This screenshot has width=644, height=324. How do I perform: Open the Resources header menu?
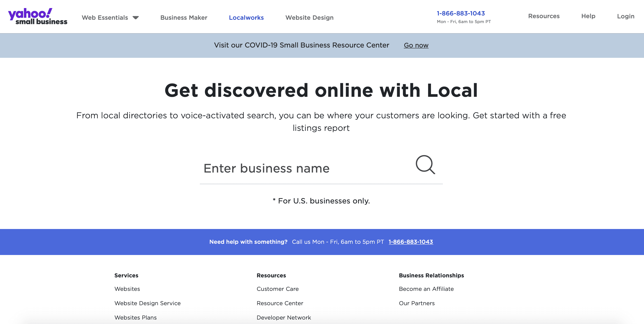544,16
